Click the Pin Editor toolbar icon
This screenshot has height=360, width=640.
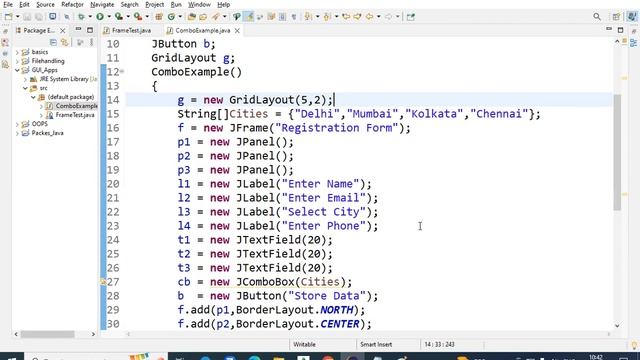(411, 17)
